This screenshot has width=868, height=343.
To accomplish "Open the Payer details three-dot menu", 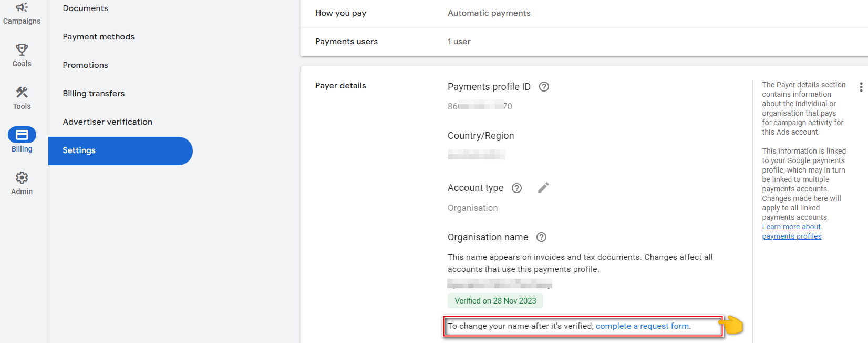I will 861,87.
